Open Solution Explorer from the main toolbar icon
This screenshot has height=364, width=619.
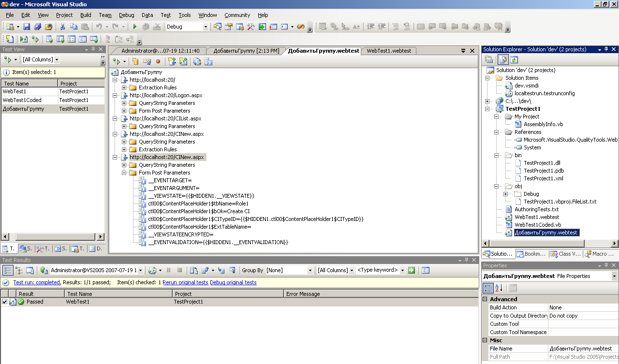[x=217, y=27]
